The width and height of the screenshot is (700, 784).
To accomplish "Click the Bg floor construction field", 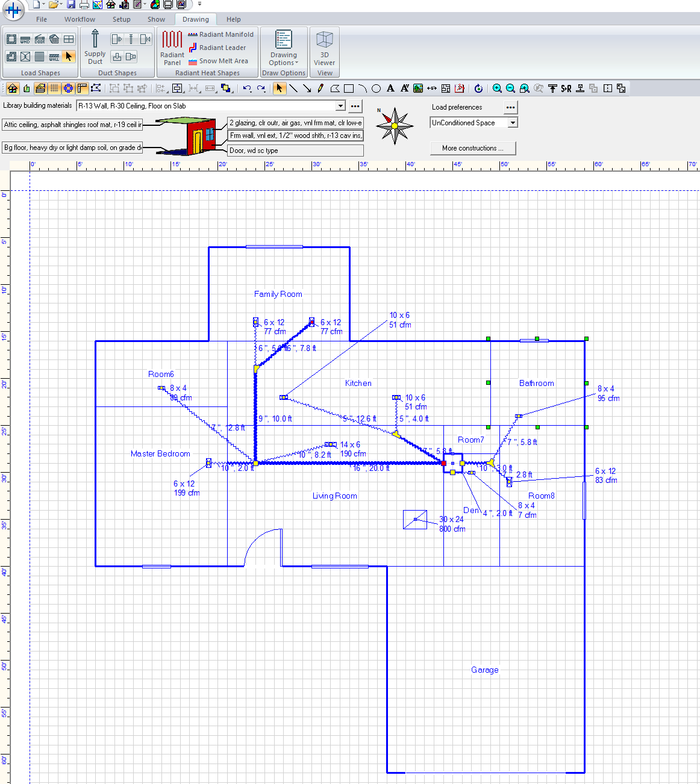I will pyautogui.click(x=72, y=148).
